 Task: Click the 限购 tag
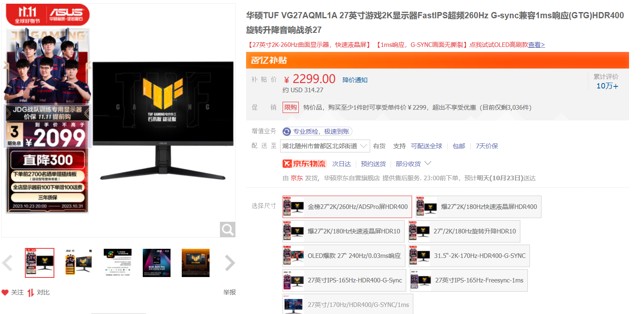coord(290,108)
